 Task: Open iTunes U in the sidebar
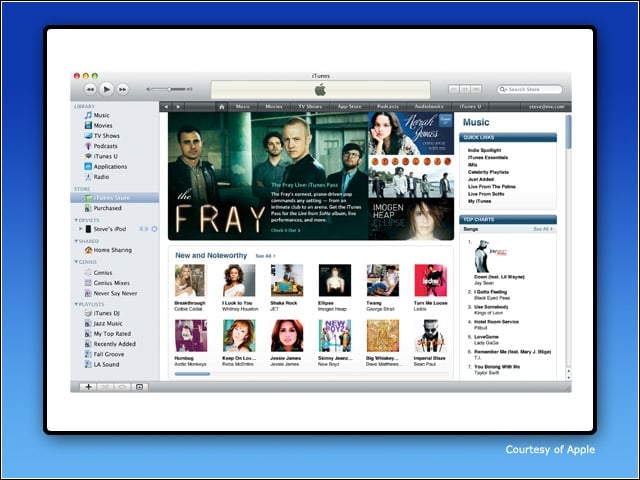click(101, 156)
